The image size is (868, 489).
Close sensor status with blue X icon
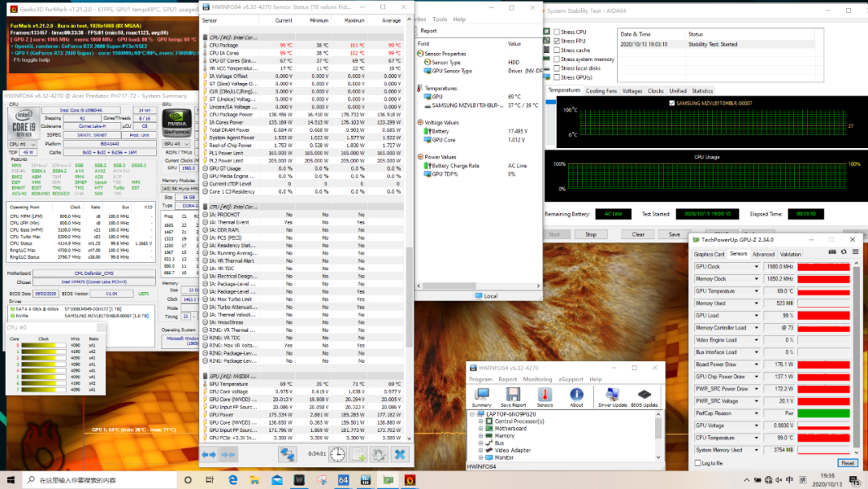click(x=399, y=454)
